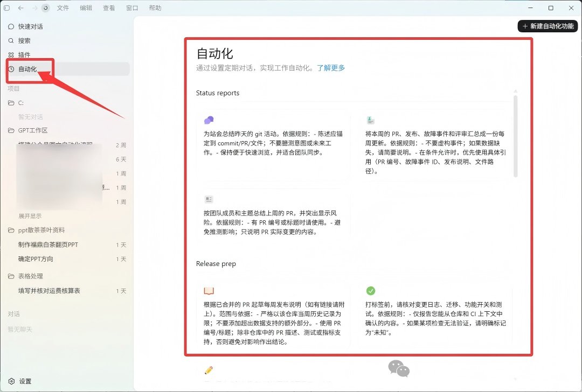Open settings (设置) with gear icon
This screenshot has height=392, width=582.
point(20,381)
